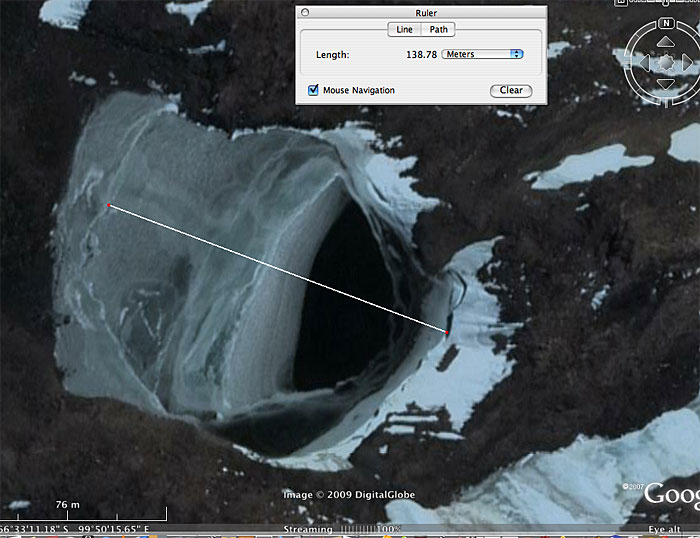Switch to the Line tab in Ruler

[x=405, y=30]
